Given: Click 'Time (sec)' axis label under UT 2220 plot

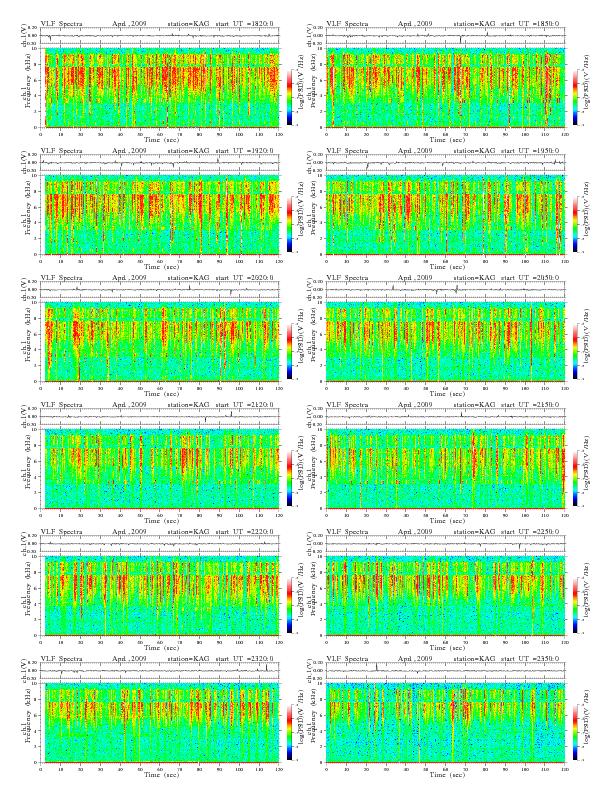Looking at the screenshot, I should 161,648.
